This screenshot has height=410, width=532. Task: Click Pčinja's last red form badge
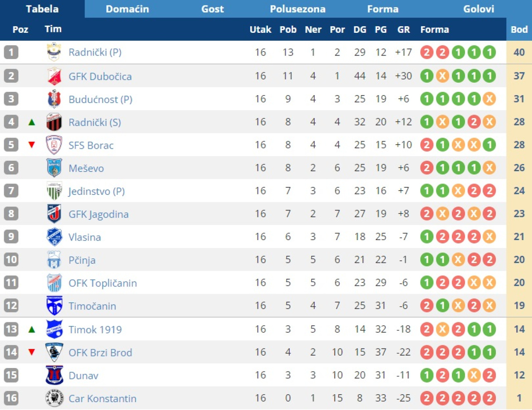pos(489,260)
